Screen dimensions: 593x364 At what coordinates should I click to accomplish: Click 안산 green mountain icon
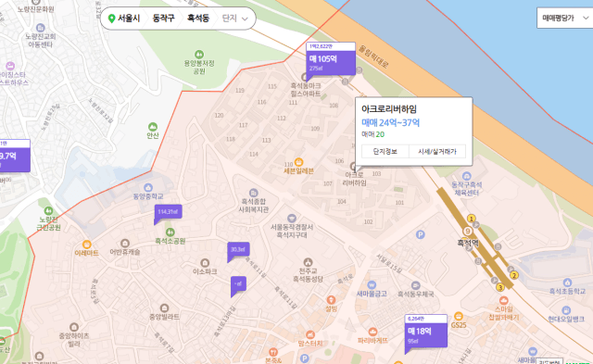click(x=153, y=127)
